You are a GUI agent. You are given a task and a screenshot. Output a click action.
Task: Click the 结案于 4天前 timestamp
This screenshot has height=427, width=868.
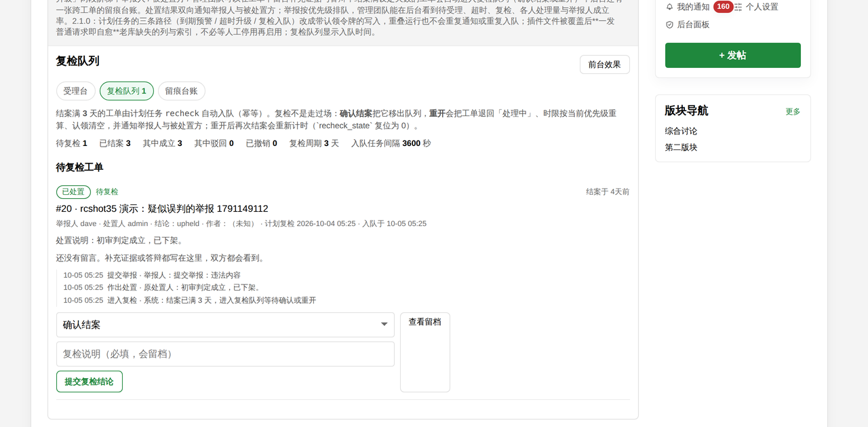click(x=608, y=192)
